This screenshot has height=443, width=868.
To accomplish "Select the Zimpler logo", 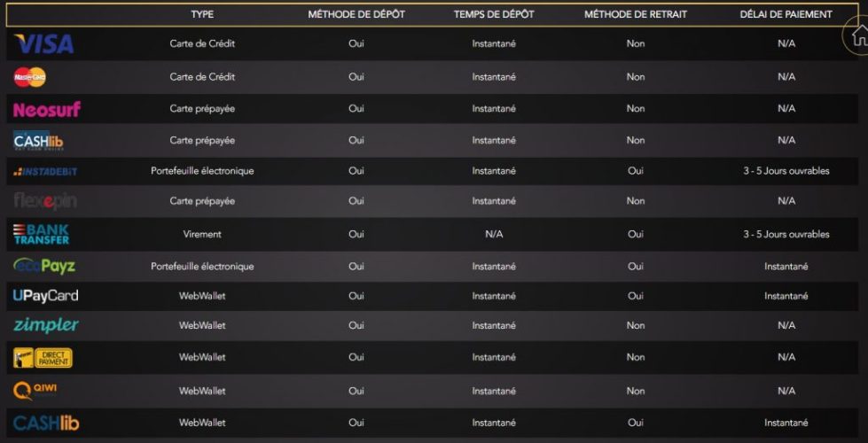I will click(x=46, y=326).
